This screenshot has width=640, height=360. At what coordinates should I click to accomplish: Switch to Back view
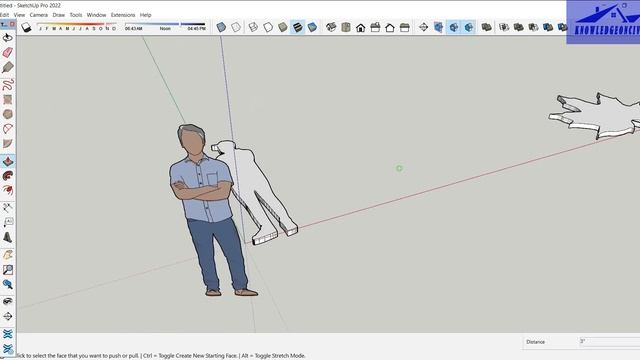(x=390, y=27)
